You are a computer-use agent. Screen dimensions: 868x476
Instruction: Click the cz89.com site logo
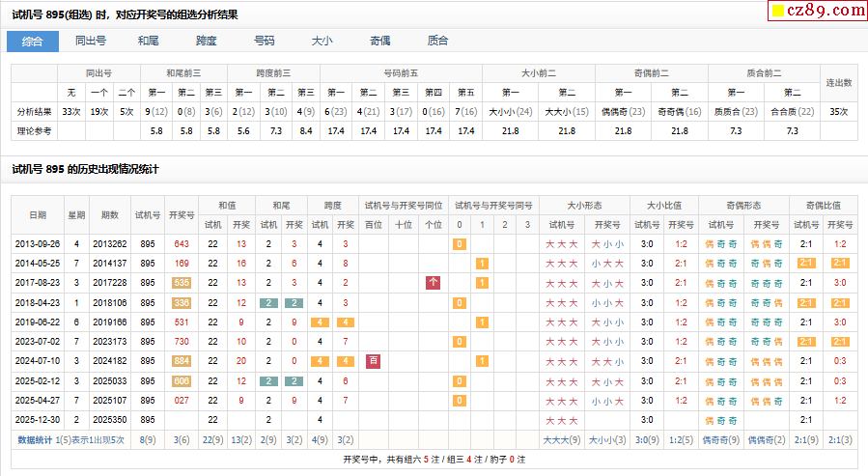[816, 11]
